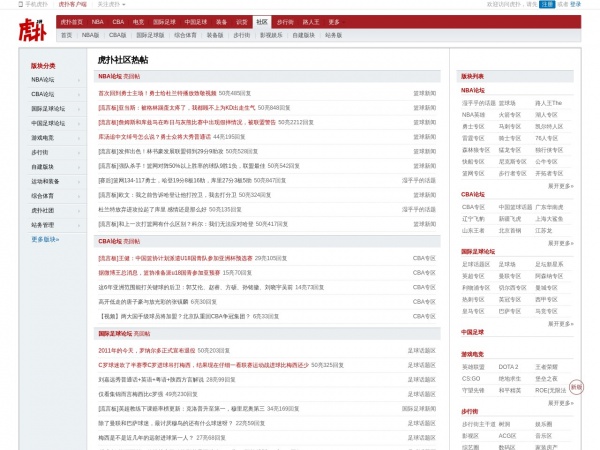Click 综合体育 in the sub-navigation
The height and width of the screenshot is (450, 600).
[x=186, y=35]
